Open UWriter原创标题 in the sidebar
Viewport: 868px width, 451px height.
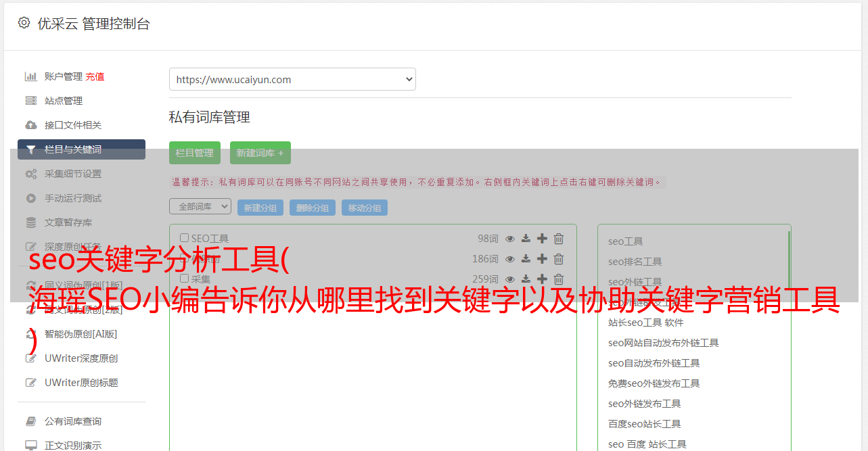(x=81, y=383)
